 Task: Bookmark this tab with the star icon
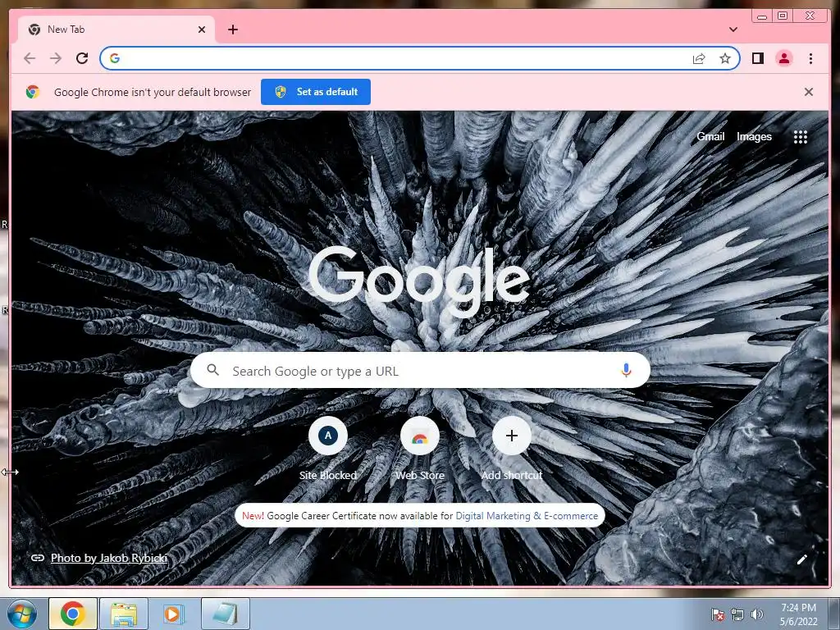[x=725, y=58]
